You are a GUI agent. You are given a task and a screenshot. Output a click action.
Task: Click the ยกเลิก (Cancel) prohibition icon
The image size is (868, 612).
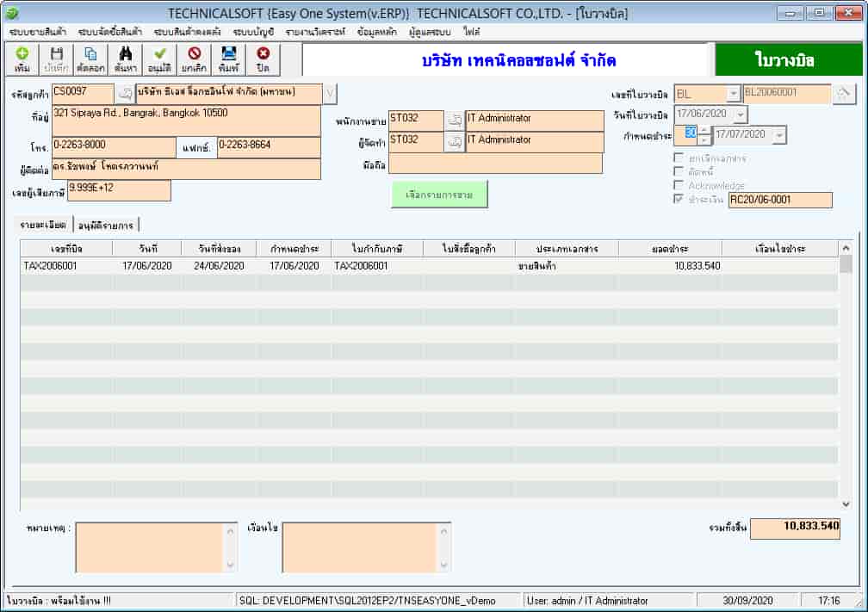[195, 59]
